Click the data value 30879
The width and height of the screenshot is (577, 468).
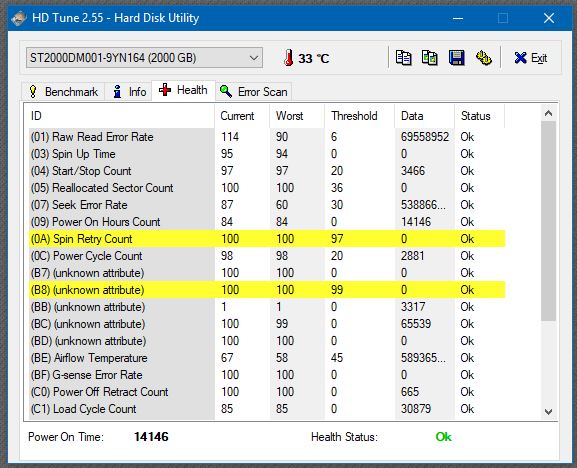point(415,409)
